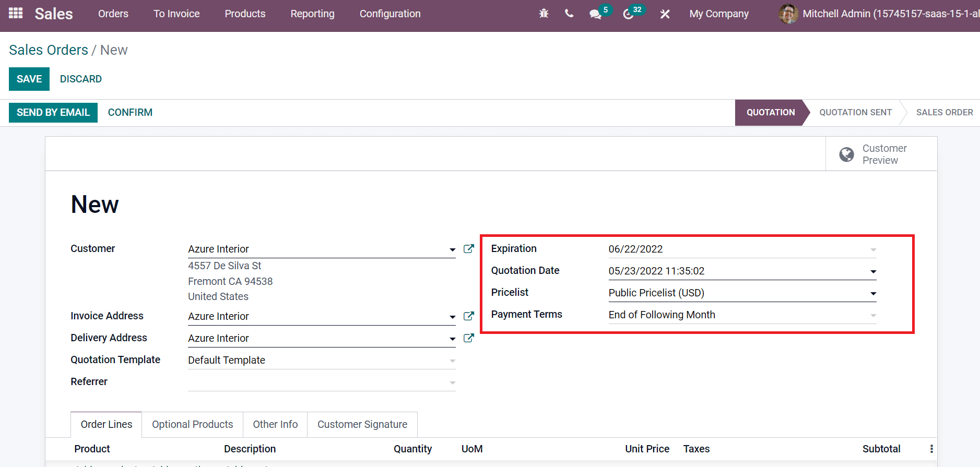Switch to the Other Info tab
Screen dimensions: 980x467
pyautogui.click(x=275, y=424)
